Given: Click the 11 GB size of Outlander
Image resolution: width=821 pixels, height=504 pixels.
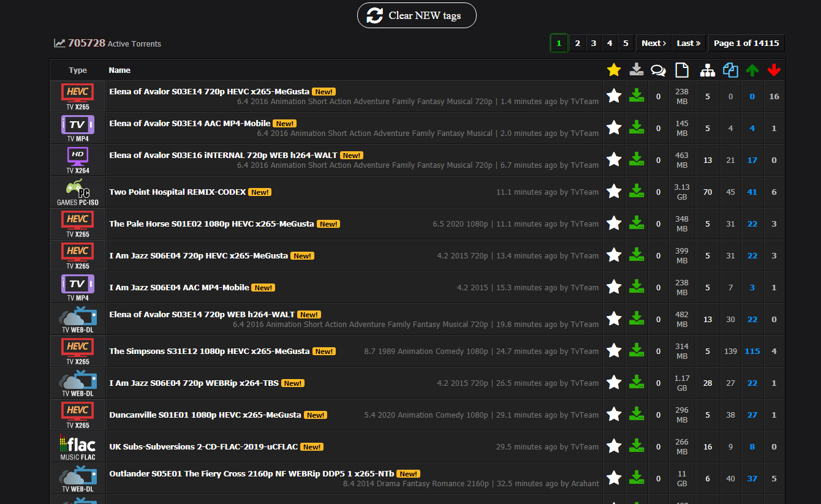Looking at the screenshot, I should tap(682, 478).
